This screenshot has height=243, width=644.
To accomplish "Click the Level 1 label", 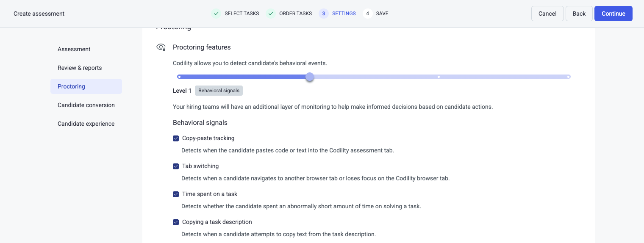I will click(x=182, y=91).
